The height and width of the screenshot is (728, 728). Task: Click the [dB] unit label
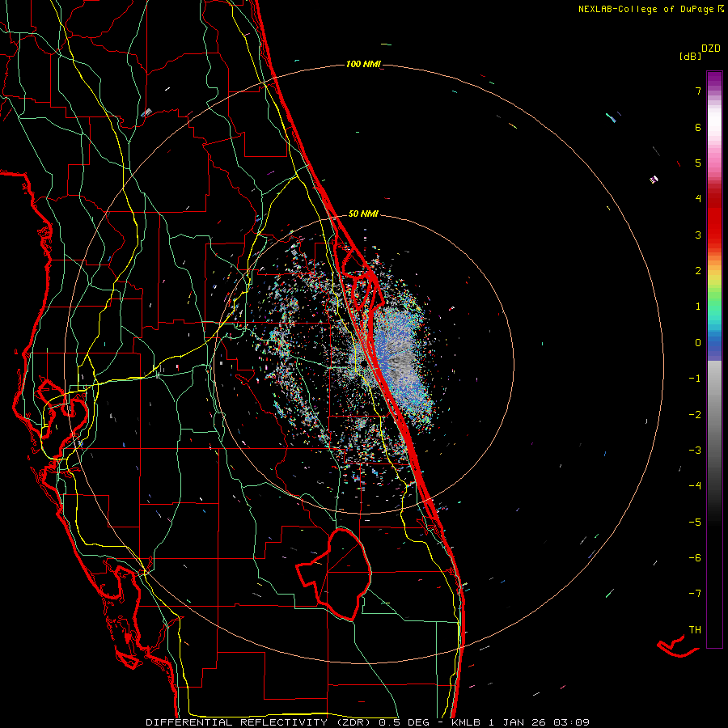coord(691,56)
